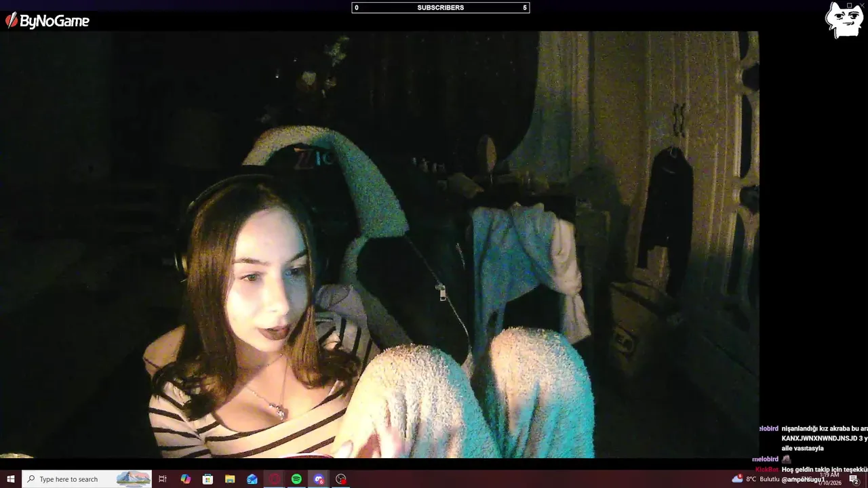868x488 pixels.
Task: Click chat message 'aile vasıtasıyla'
Action: [802, 448]
